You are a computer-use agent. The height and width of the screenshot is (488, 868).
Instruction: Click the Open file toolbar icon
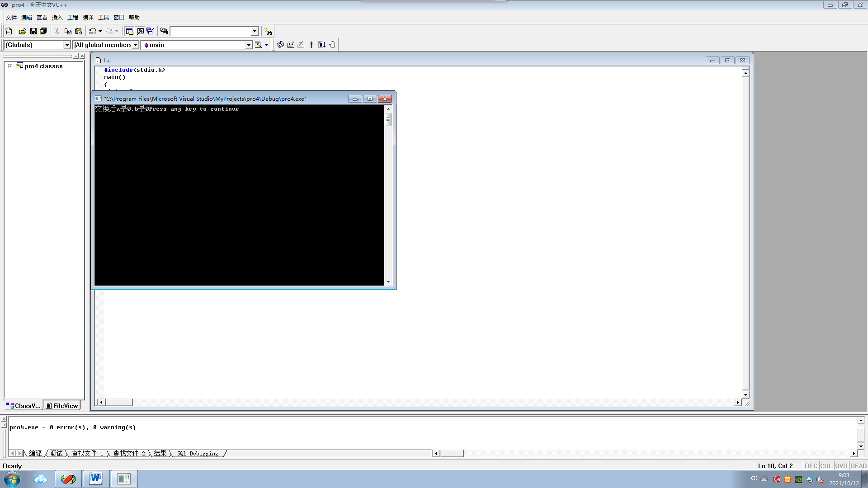23,31
